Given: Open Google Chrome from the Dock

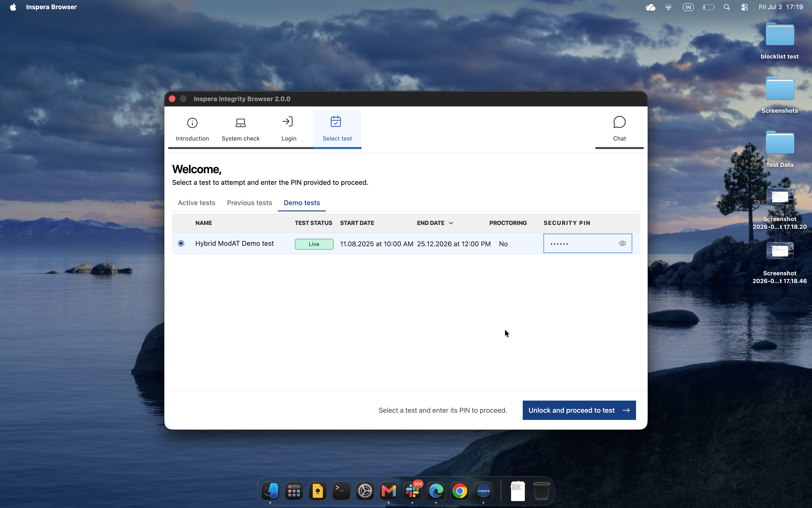Looking at the screenshot, I should coord(460,491).
